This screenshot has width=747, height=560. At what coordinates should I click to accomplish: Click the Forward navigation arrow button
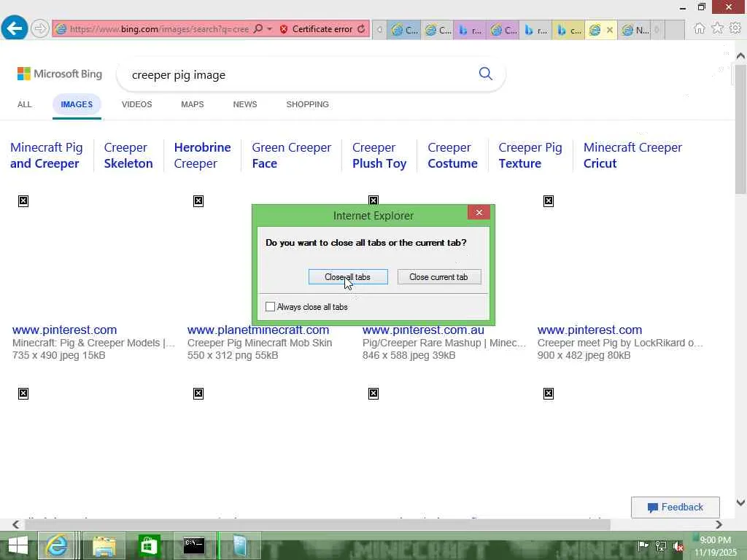(40, 28)
